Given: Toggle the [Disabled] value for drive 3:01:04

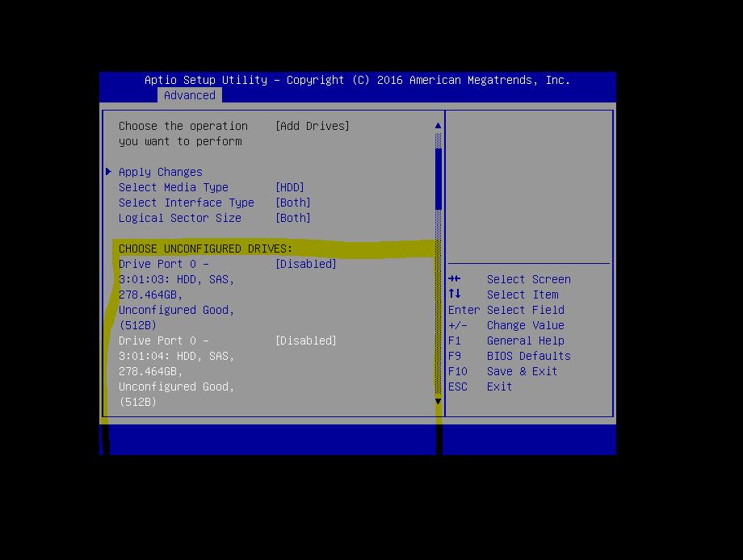Looking at the screenshot, I should [305, 341].
